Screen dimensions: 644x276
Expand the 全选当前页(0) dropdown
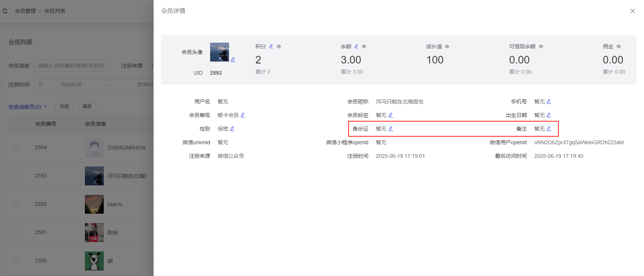coord(28,107)
